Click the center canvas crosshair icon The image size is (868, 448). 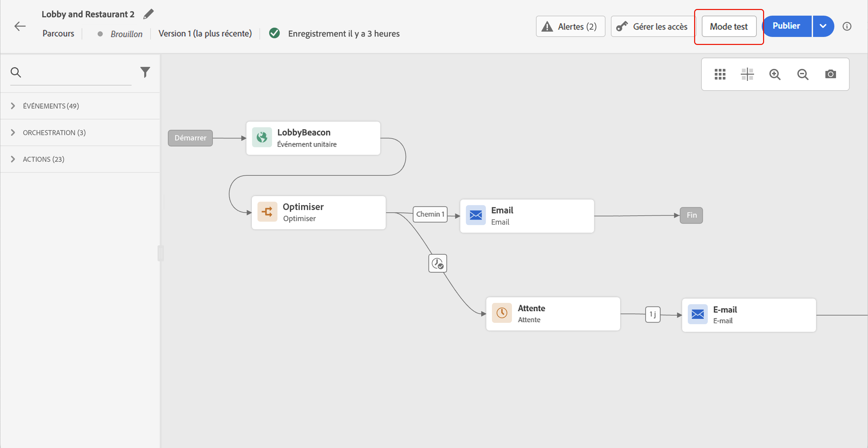coord(747,74)
